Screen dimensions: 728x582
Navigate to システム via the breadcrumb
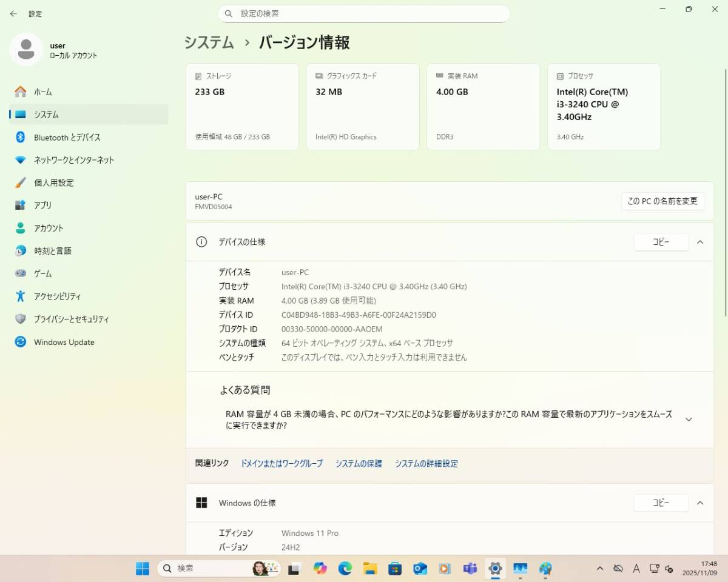[x=208, y=43]
